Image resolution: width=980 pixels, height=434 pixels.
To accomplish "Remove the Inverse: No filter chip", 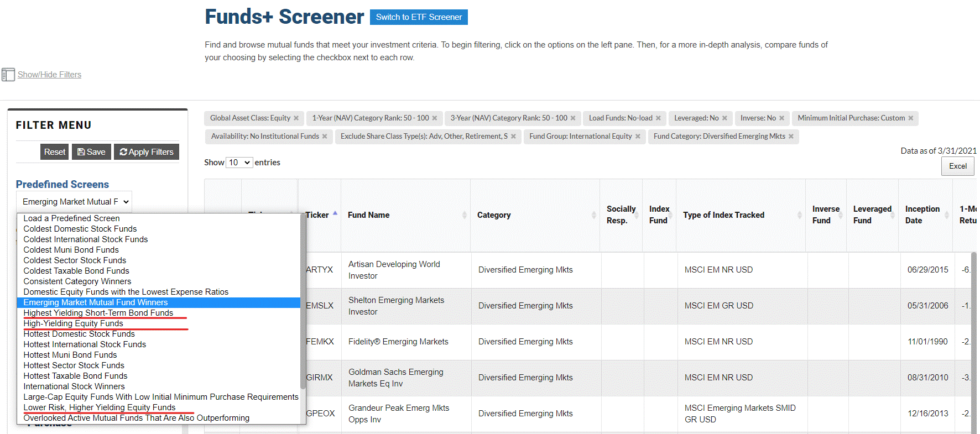I will pyautogui.click(x=781, y=118).
